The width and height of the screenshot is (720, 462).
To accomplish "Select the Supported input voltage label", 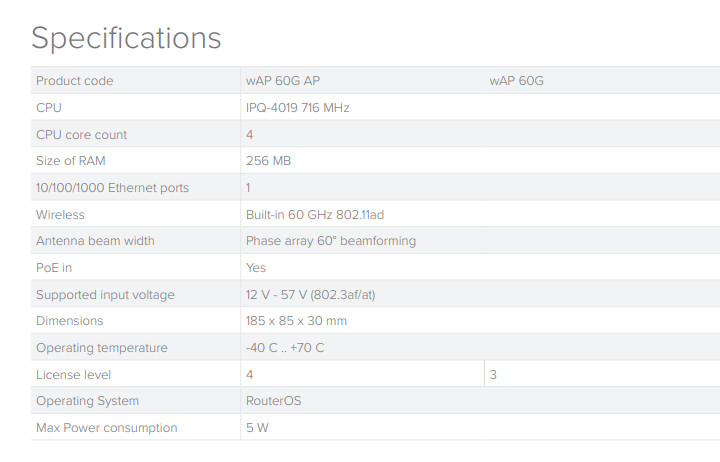I will 105,295.
